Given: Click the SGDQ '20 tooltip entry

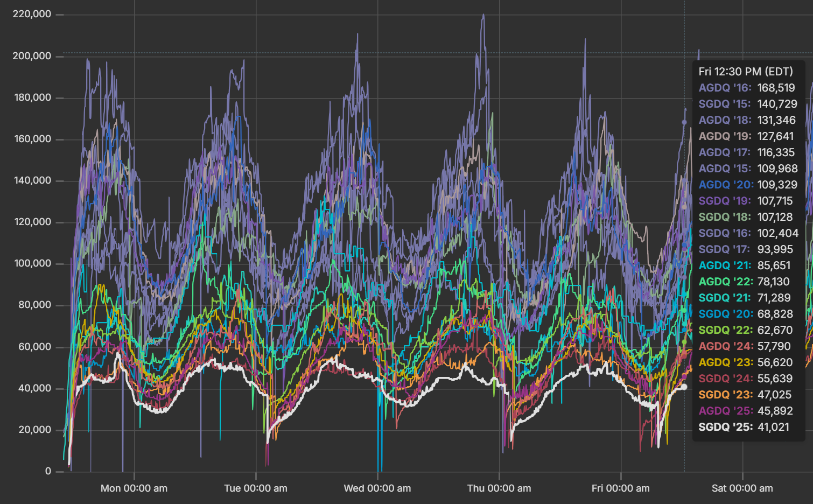Looking at the screenshot, I should pyautogui.click(x=746, y=314).
